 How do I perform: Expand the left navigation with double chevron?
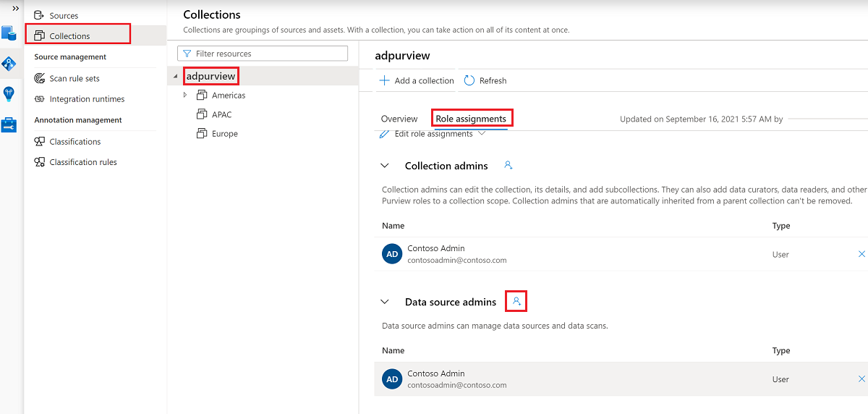click(15, 8)
